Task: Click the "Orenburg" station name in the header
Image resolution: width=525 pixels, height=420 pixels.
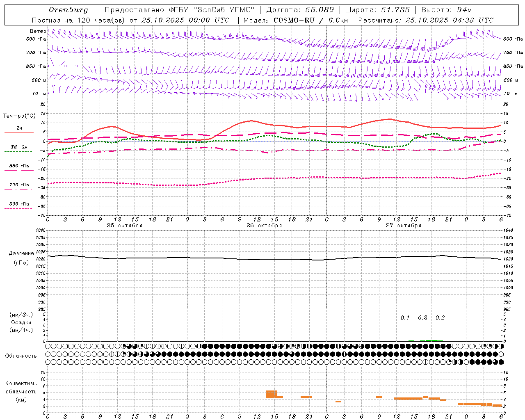Action: pyautogui.click(x=68, y=10)
